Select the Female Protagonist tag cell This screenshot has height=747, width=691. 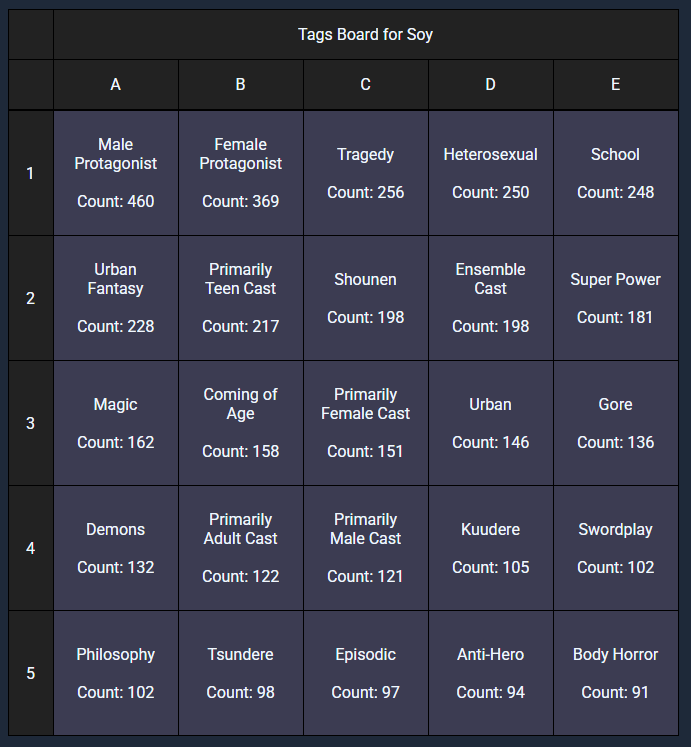pyautogui.click(x=241, y=173)
